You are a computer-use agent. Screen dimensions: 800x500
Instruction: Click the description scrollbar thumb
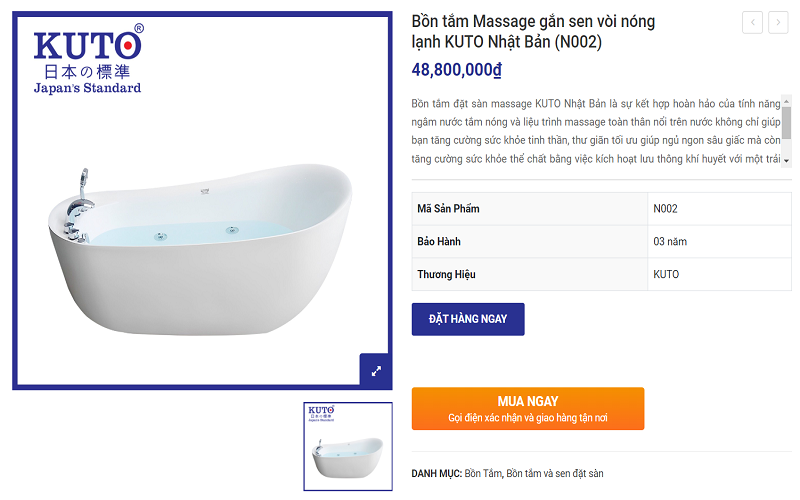pos(786,122)
